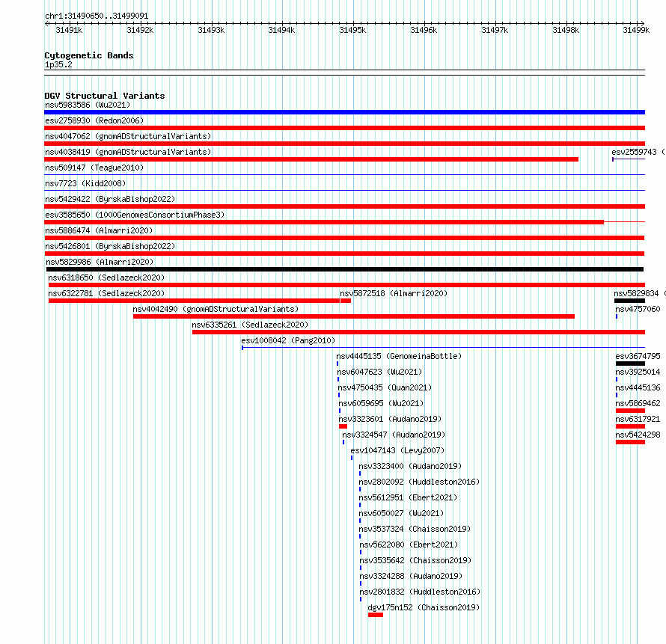Click the nsv4047062 (gnomADStructuralVariants) label
The height and width of the screenshot is (644, 666).
click(x=128, y=136)
